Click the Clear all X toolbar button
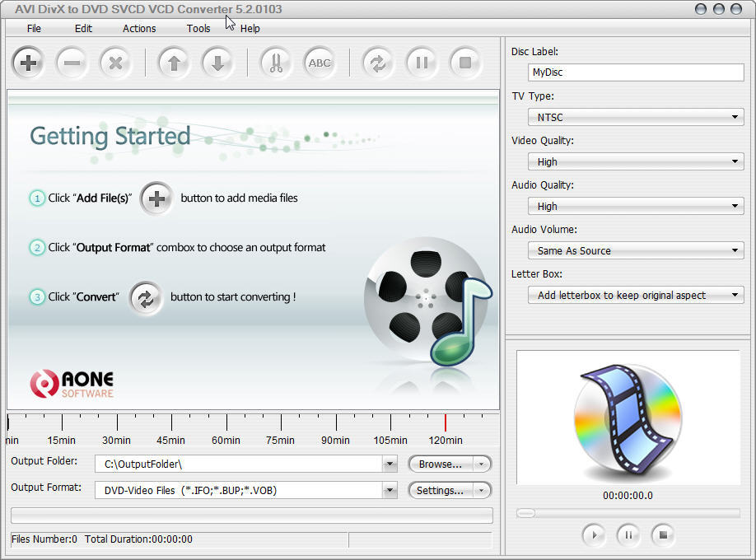This screenshot has width=756, height=560. pos(115,63)
